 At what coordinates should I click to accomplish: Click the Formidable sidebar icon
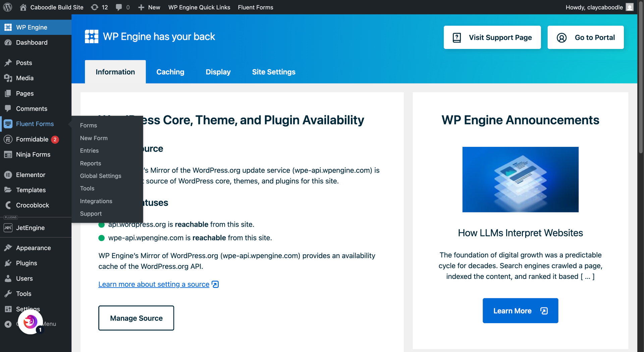tap(8, 139)
